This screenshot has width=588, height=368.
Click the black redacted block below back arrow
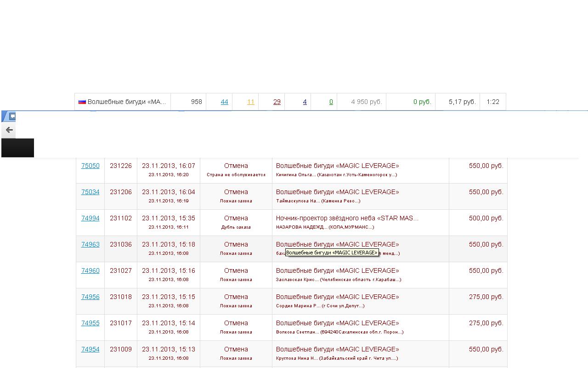(17, 148)
